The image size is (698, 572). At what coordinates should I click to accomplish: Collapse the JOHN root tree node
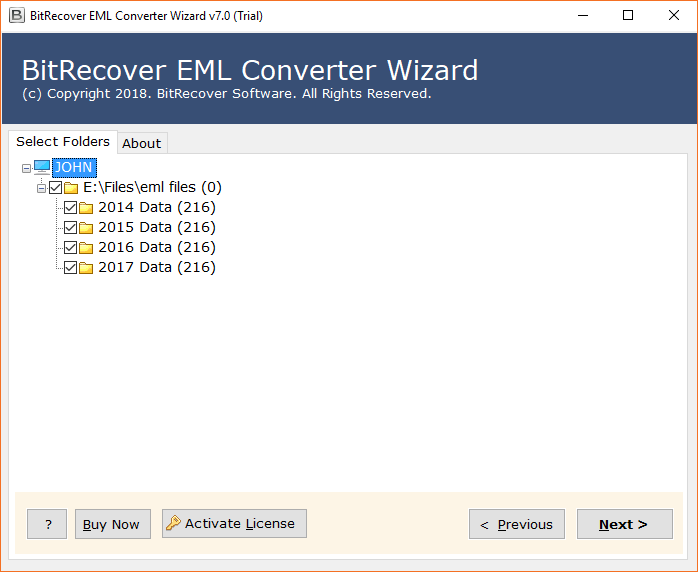click(27, 168)
